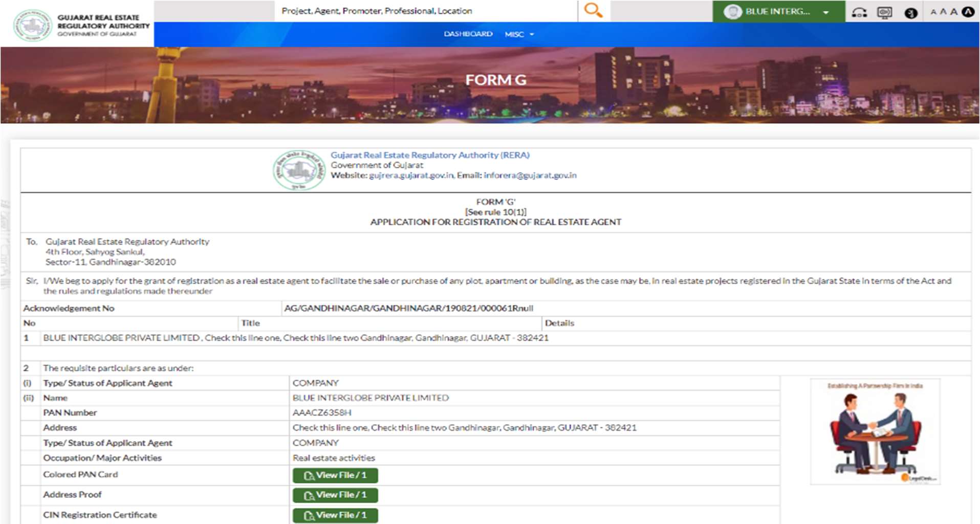Click the 'PAN Number' label
Screen dimensions: 980x524
coord(70,412)
